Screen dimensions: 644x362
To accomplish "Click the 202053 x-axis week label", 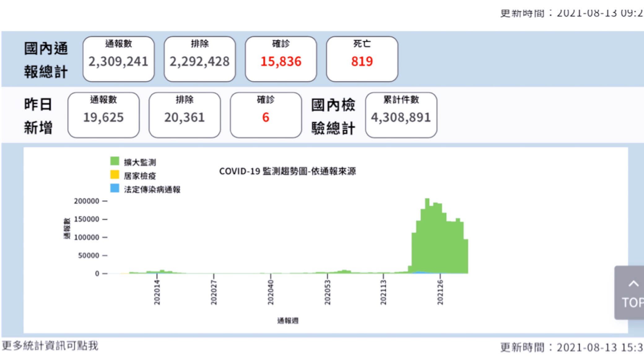I will click(327, 292).
